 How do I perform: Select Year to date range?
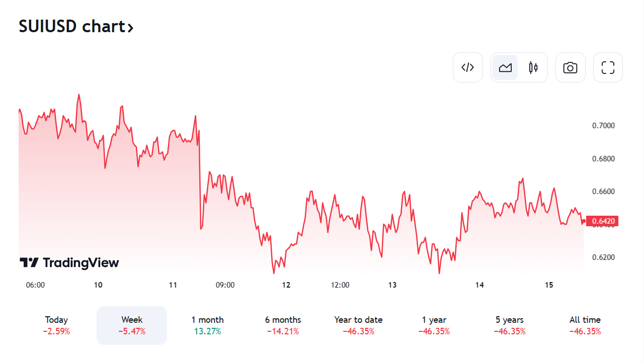point(358,325)
